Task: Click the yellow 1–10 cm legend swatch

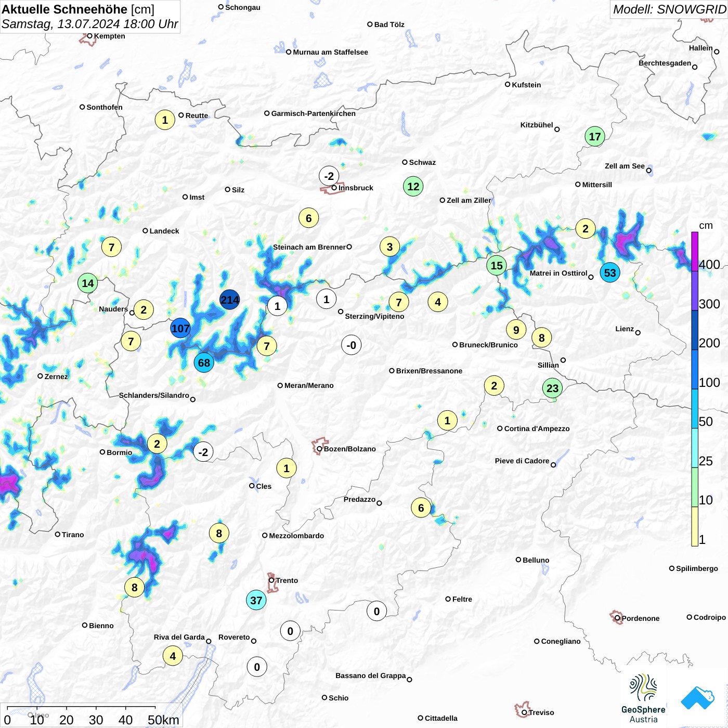Action: click(695, 526)
